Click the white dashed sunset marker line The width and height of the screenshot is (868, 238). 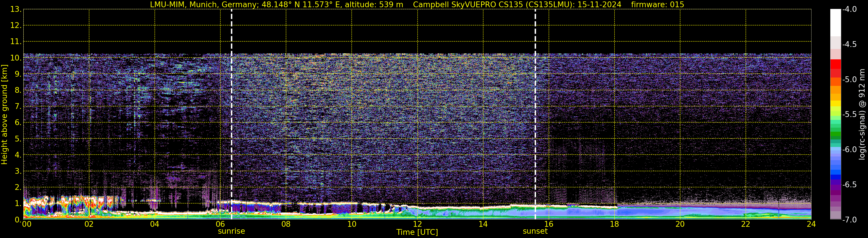pos(535,114)
